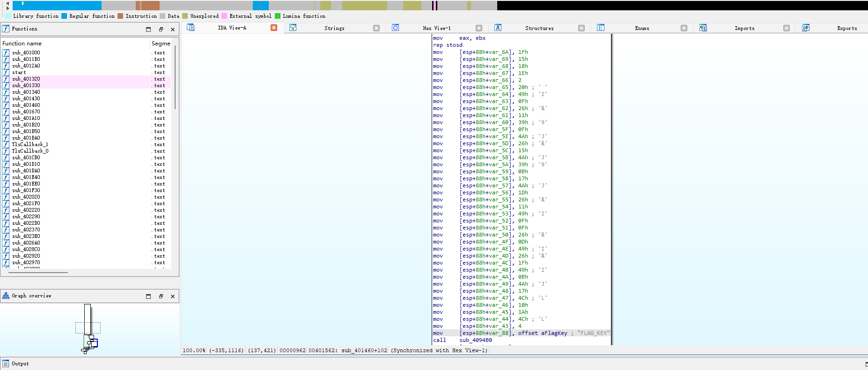Click navigation band right arrow

coord(7,8)
